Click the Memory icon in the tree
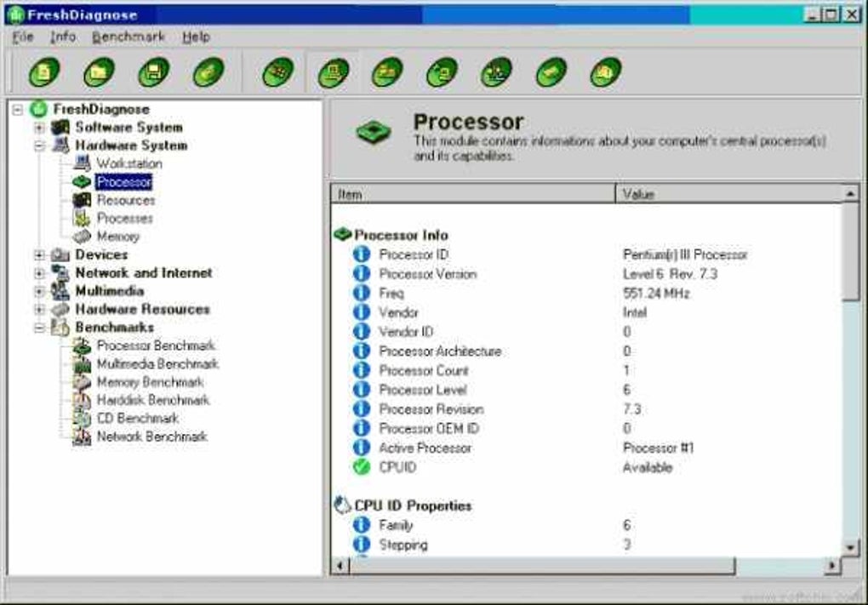The height and width of the screenshot is (605, 868). [82, 237]
